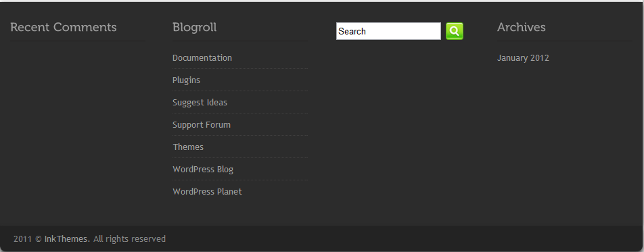This screenshot has height=252, width=644.
Task: Click the green magnifier search button
Action: point(455,31)
